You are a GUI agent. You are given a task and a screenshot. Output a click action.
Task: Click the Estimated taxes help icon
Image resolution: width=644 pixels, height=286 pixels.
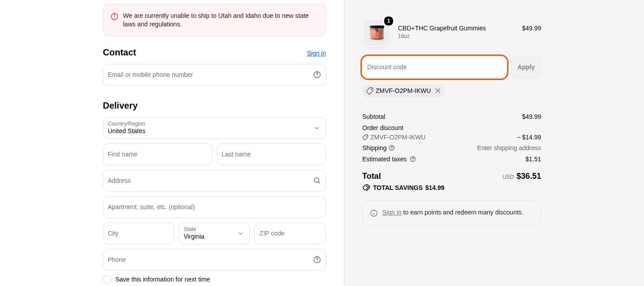413,159
